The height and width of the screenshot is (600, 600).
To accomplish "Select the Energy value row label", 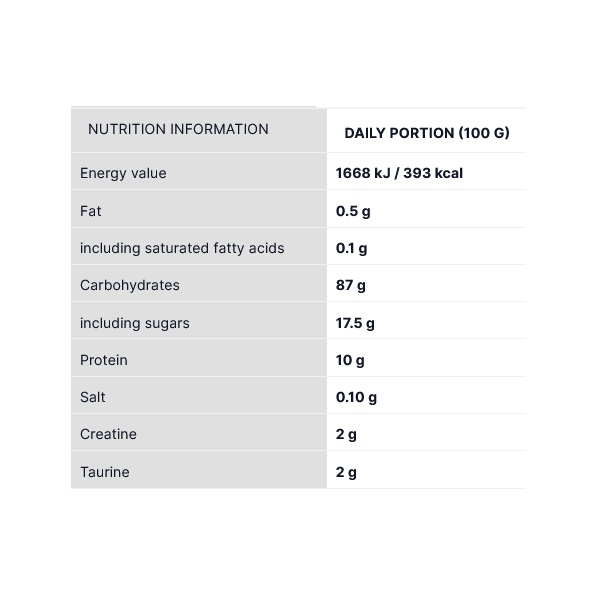I will 123,173.
